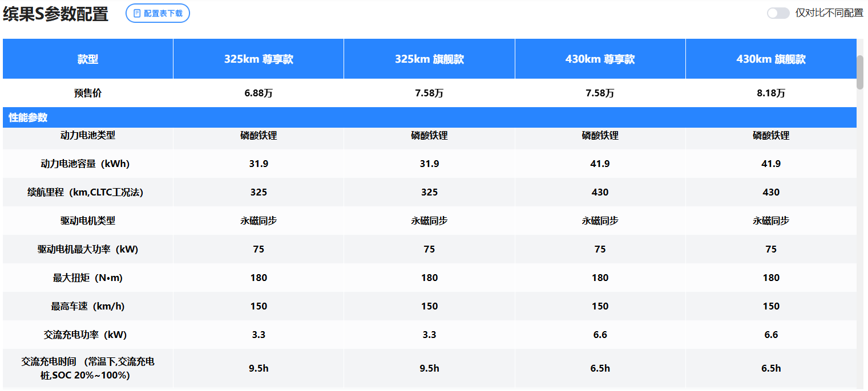
Task: Click 7.58万 under 430km 尊享款
Action: tap(600, 93)
